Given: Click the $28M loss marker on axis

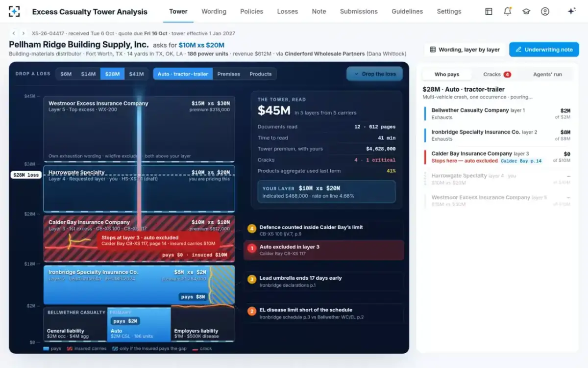Looking at the screenshot, I should (x=26, y=175).
